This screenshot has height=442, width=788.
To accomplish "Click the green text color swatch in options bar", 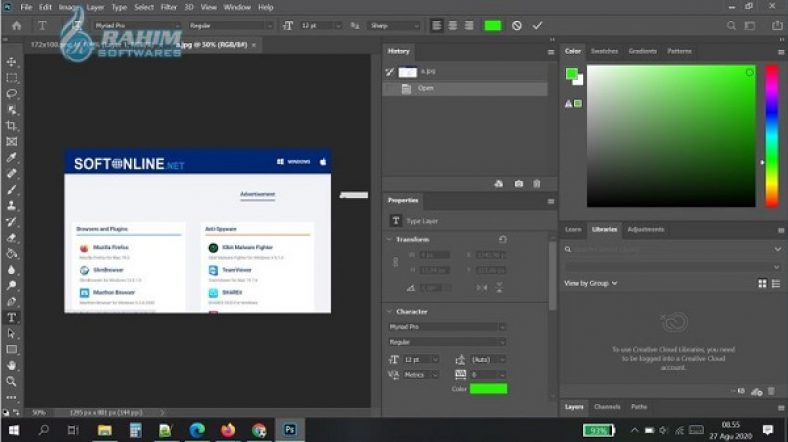I will (492, 26).
